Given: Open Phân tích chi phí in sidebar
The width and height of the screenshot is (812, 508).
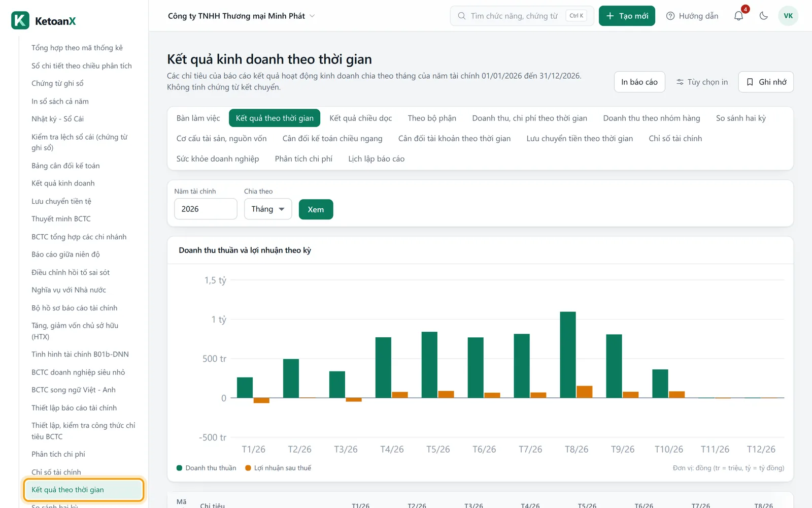Looking at the screenshot, I should click(x=58, y=454).
